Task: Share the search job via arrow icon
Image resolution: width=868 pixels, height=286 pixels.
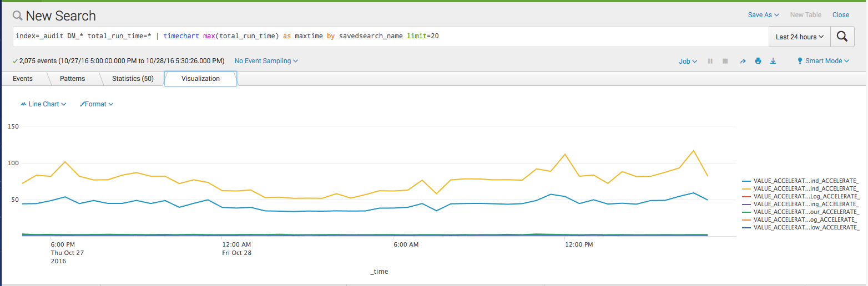Action: click(743, 61)
